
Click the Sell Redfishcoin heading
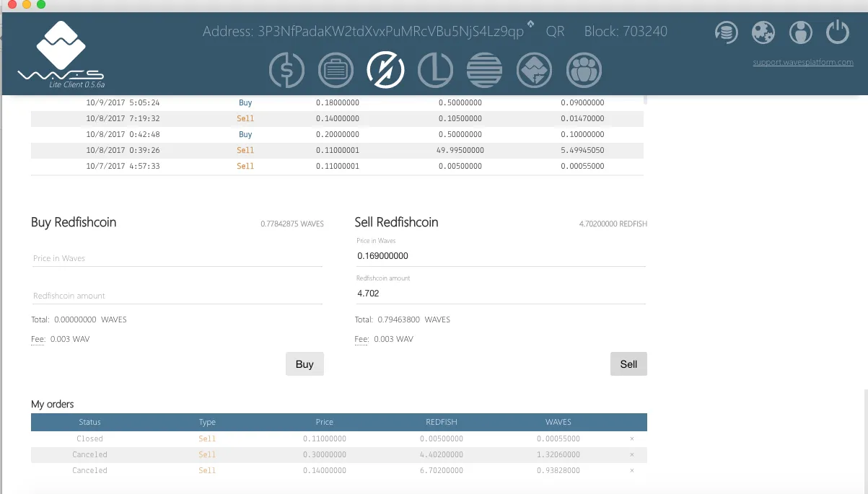click(x=397, y=222)
